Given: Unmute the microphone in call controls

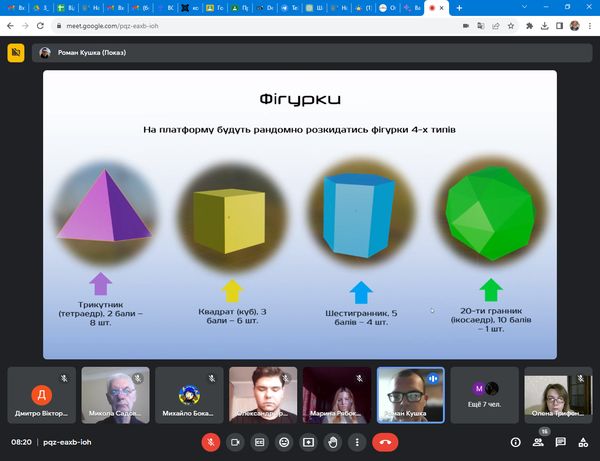Looking at the screenshot, I should click(x=211, y=441).
